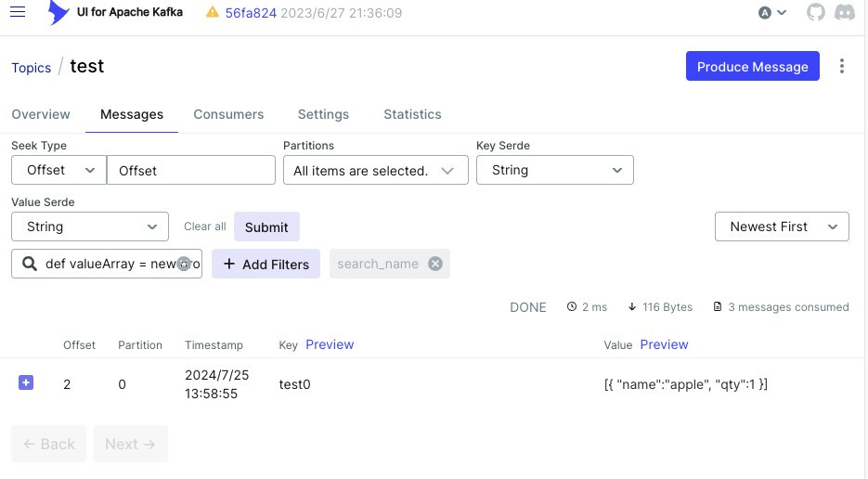Click the UI for Apache Kafka logo
The width and height of the screenshot is (868, 479).
coord(58,12)
